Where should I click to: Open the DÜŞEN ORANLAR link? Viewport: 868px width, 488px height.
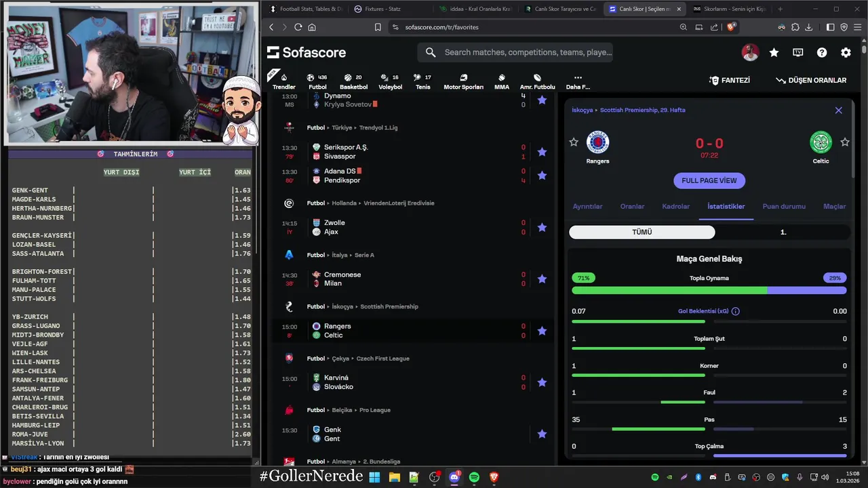tap(811, 80)
